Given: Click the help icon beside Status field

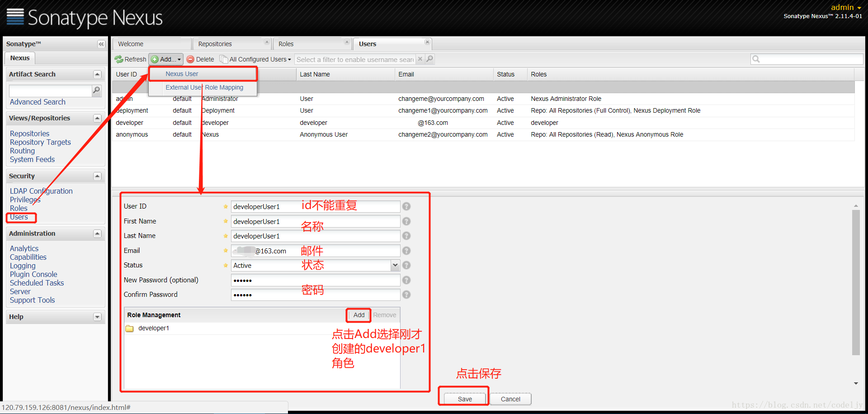Looking at the screenshot, I should click(406, 265).
